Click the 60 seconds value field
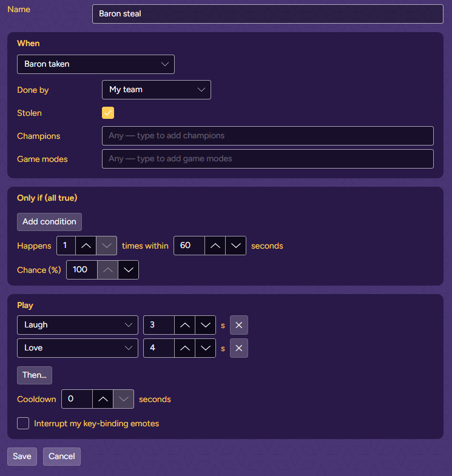This screenshot has width=452, height=476. click(189, 246)
